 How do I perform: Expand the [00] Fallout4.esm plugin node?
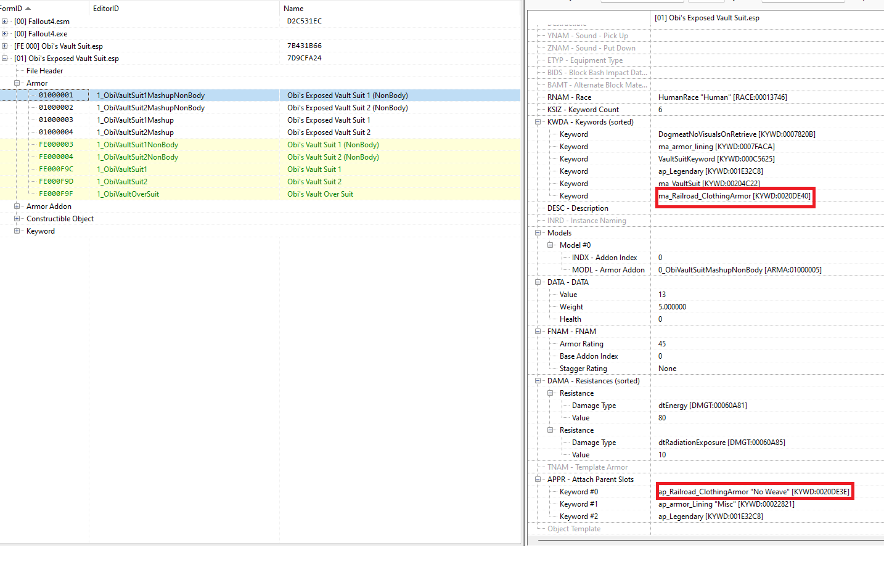pyautogui.click(x=5, y=22)
